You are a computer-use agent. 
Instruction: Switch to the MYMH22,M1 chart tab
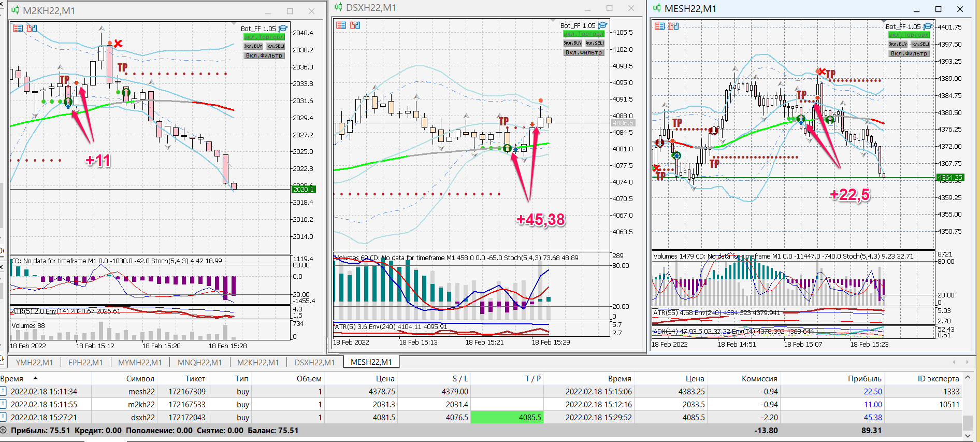click(140, 362)
